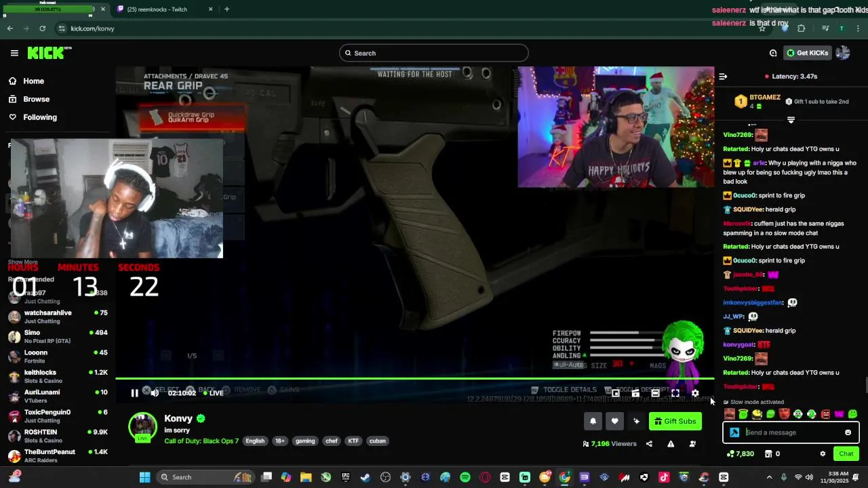Focus the Kick search box

click(x=434, y=53)
